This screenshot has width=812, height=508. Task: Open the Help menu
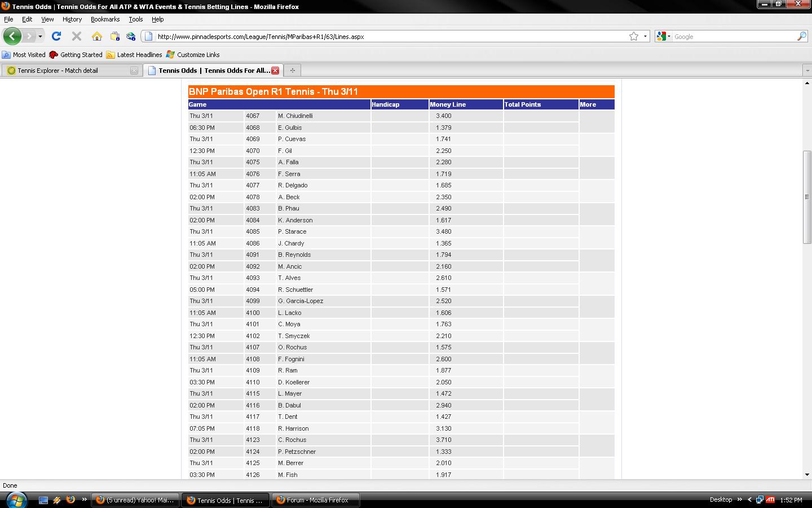[x=157, y=19]
